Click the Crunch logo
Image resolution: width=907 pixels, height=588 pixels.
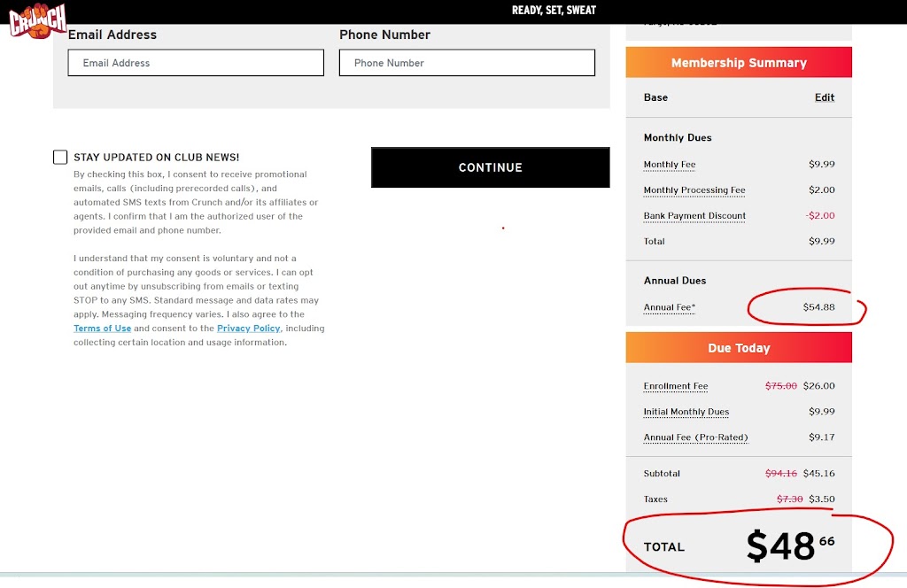coord(37,20)
